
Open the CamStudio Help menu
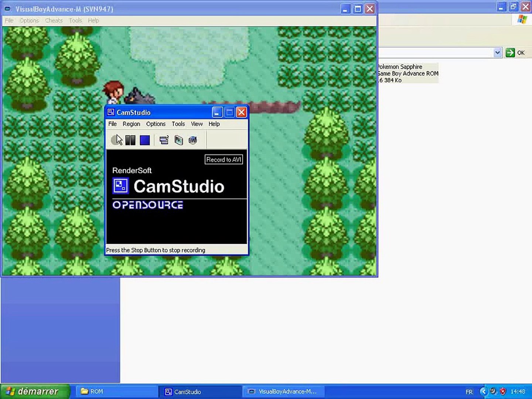214,124
